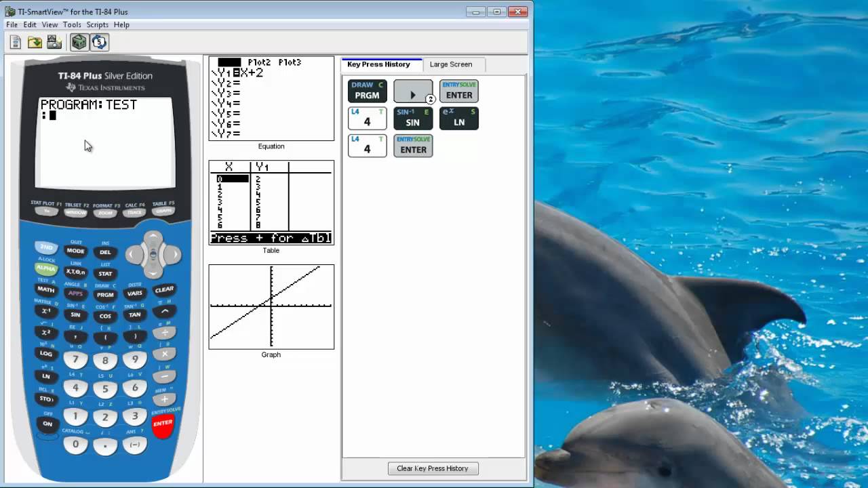Viewport: 868px width, 488px height.
Task: Toggle the key press history toolbar icon
Action: 99,43
